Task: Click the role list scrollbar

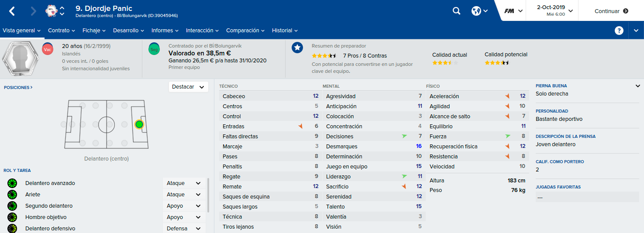Action: click(208, 194)
